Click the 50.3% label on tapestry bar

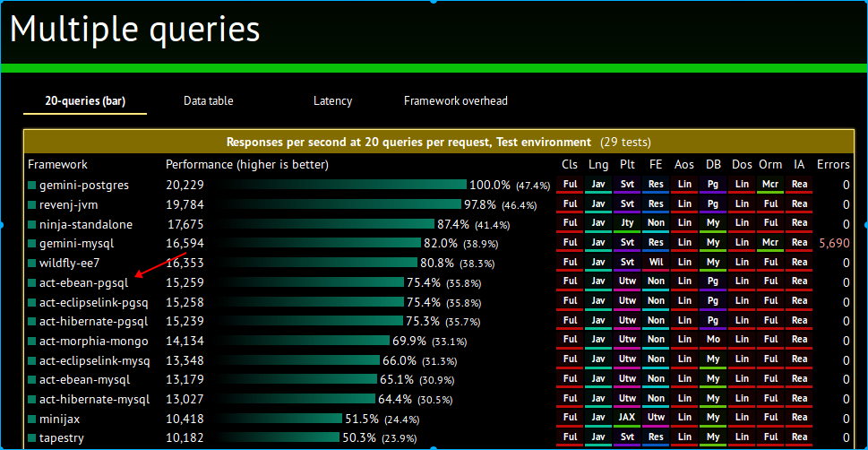click(x=360, y=438)
